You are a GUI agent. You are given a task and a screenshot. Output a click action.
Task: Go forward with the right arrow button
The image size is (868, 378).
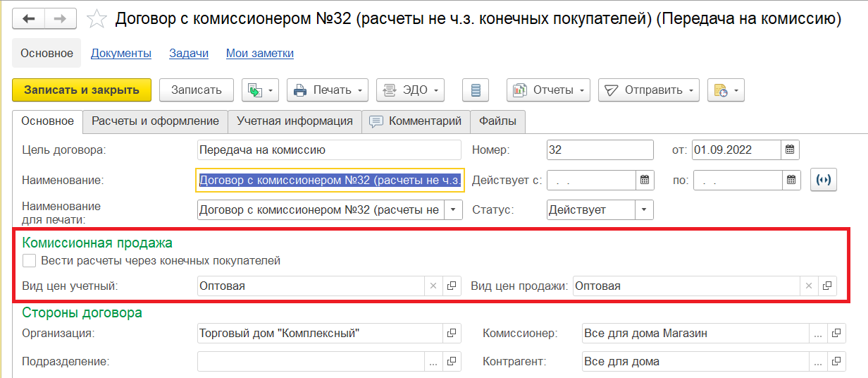(60, 19)
